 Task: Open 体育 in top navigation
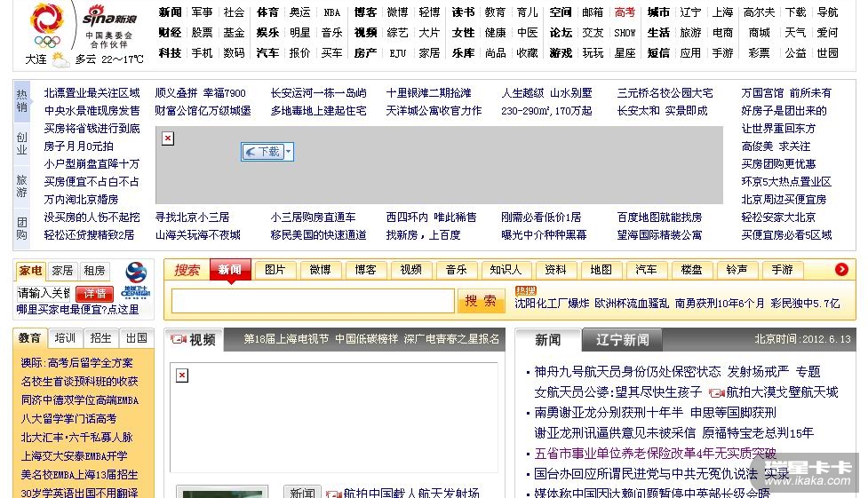pos(268,12)
